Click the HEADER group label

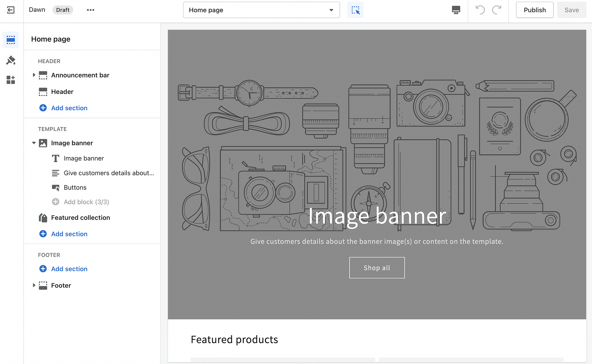coord(49,61)
